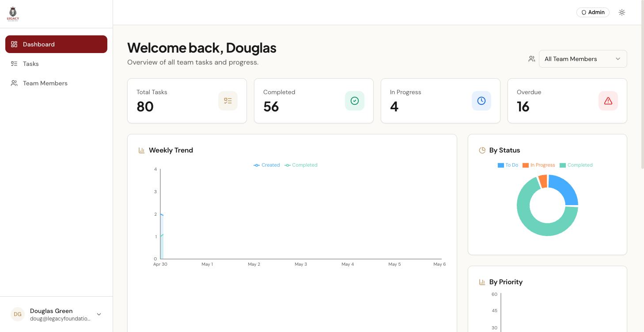Click the orange In Progress donut segment
644x332 pixels.
[543, 181]
